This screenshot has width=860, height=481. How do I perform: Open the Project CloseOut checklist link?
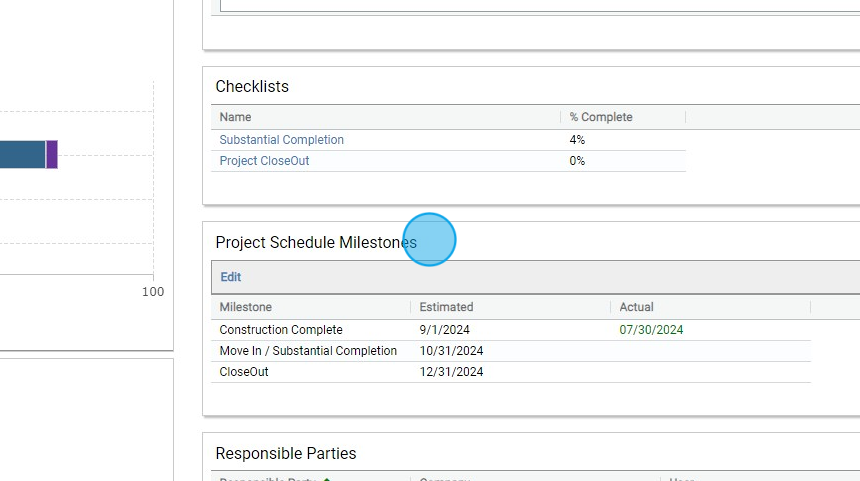point(264,161)
